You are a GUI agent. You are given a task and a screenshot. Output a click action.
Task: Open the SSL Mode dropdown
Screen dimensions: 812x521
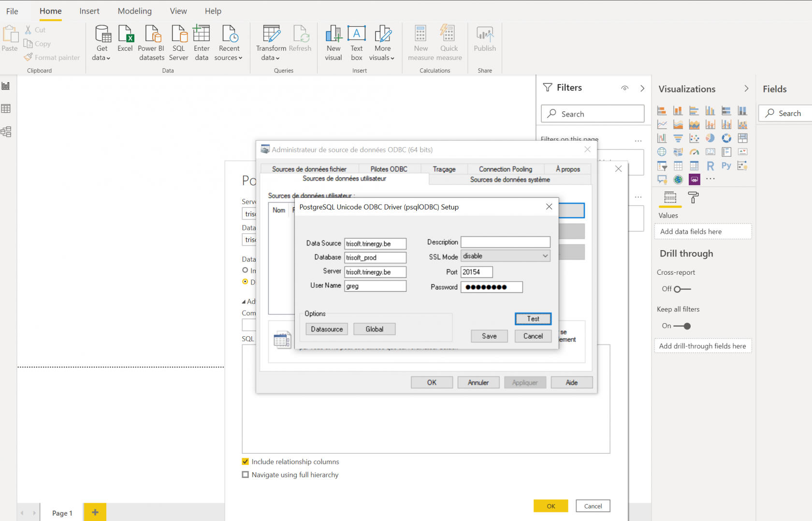coord(505,256)
